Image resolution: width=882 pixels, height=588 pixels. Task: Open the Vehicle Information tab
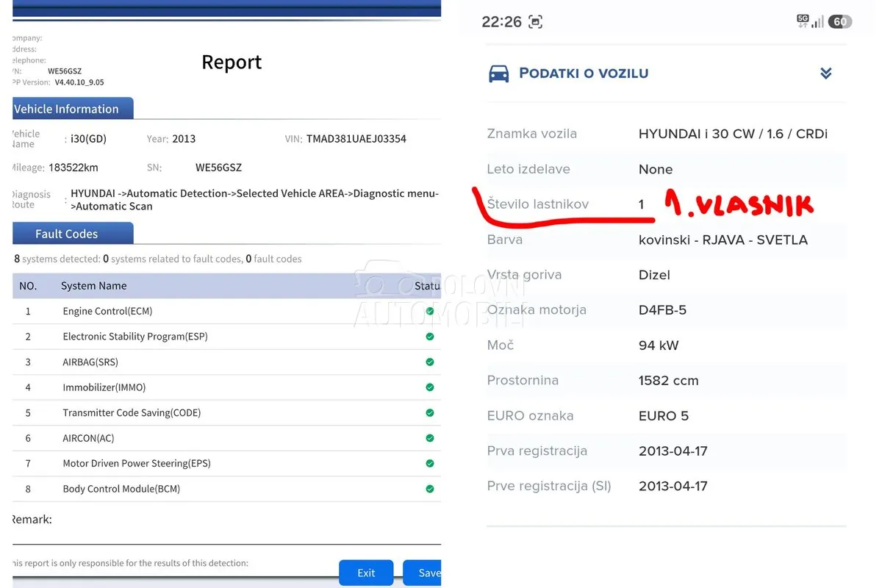tap(72, 109)
